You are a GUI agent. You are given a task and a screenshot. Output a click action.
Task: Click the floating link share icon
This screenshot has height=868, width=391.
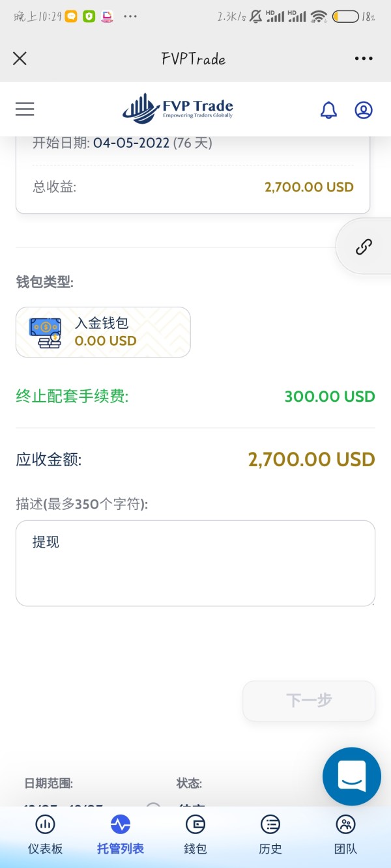tap(364, 247)
